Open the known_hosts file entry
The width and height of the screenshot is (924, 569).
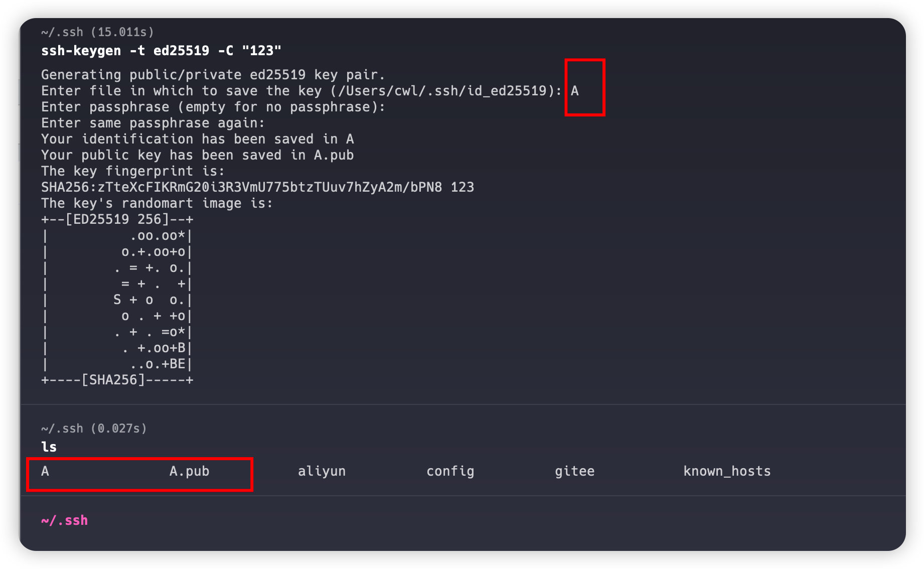tap(727, 471)
